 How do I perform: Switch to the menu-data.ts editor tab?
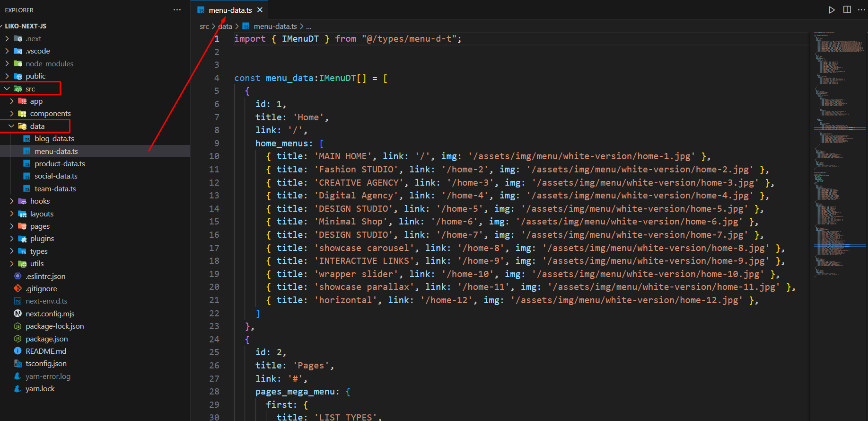230,10
